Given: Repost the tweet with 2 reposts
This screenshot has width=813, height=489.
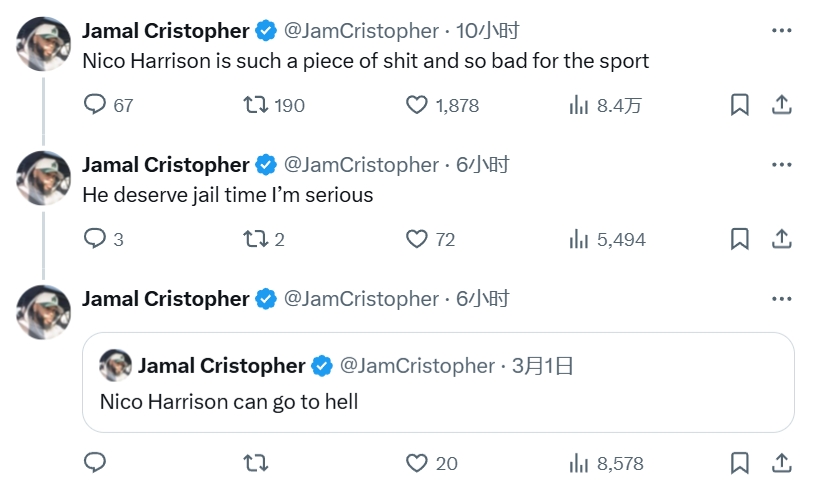Looking at the screenshot, I should coord(257,239).
